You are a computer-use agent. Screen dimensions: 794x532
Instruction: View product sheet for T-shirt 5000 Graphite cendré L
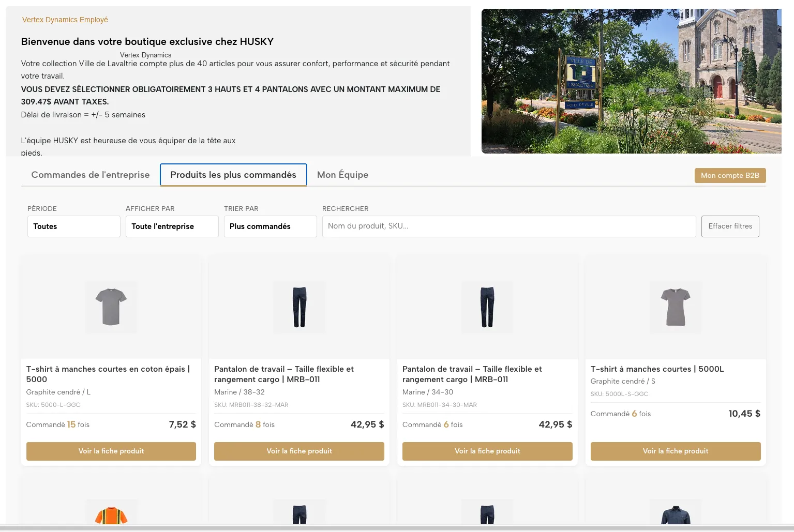(x=111, y=451)
